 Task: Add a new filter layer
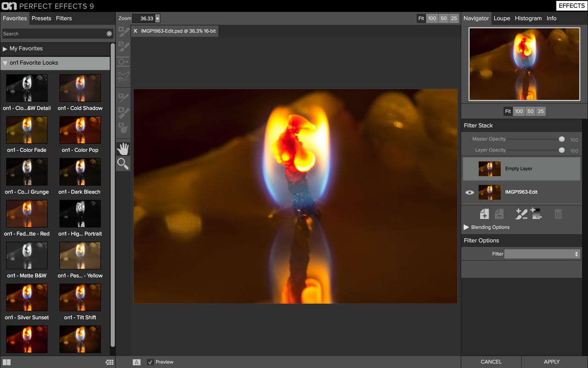484,213
